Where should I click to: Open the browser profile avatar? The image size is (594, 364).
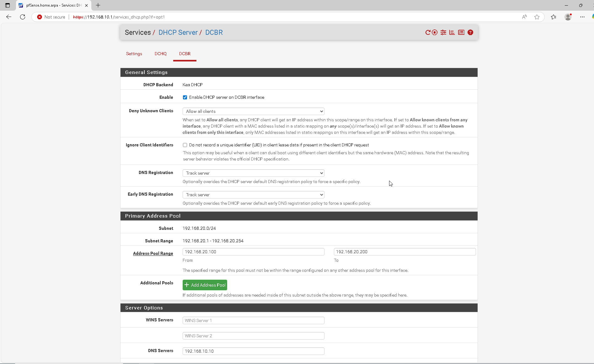(568, 17)
